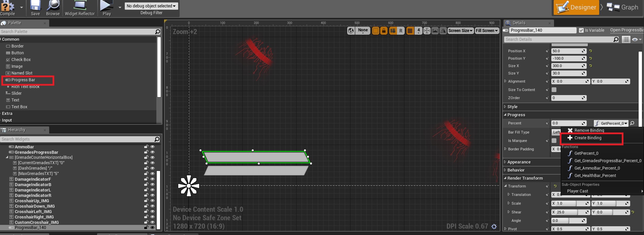
Task: Click the Compile toolbar icon
Action: (x=7, y=8)
